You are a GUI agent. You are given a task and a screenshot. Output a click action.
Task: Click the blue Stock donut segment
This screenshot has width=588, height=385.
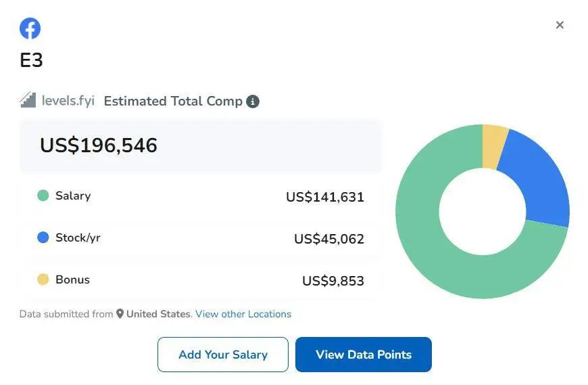pos(537,179)
